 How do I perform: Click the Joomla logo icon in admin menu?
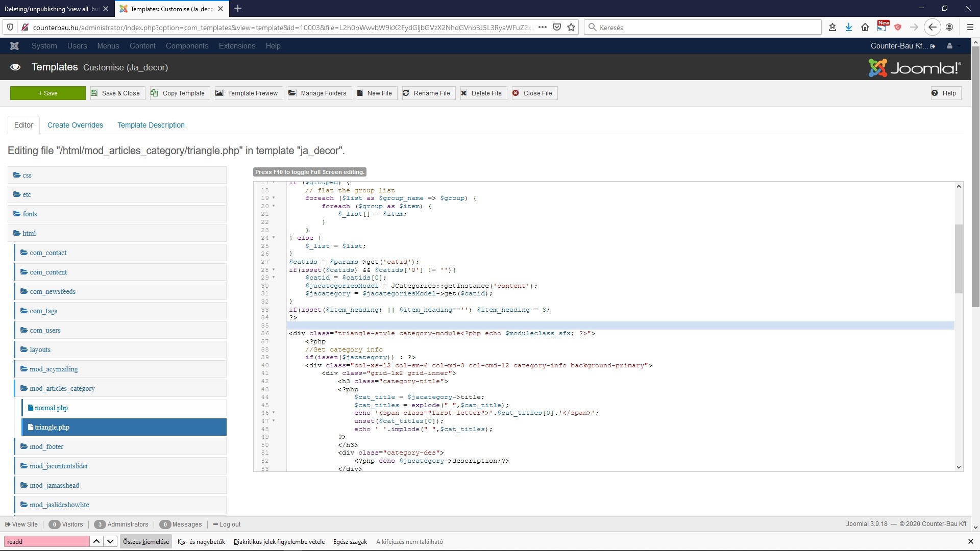[14, 46]
